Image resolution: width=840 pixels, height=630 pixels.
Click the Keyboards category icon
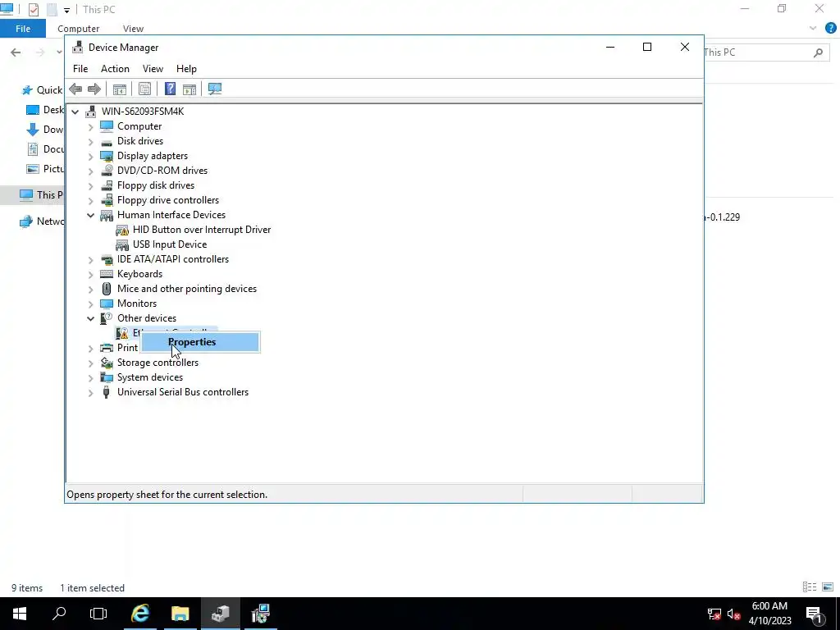point(107,274)
